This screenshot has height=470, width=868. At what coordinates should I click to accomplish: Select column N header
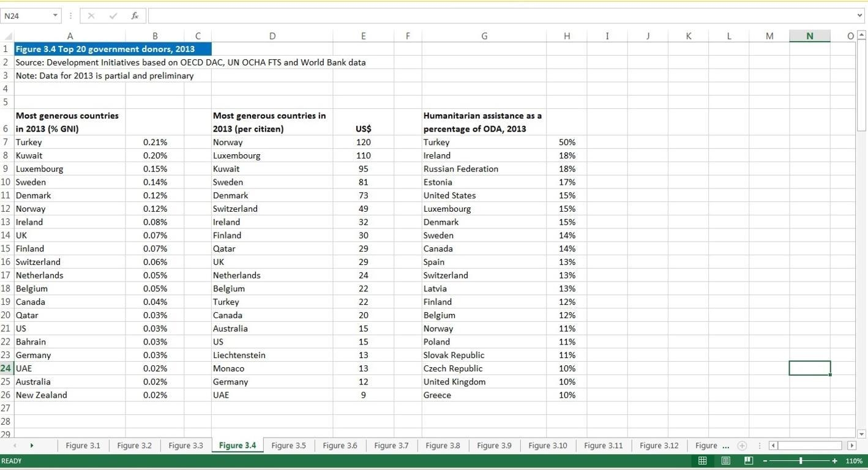(x=810, y=36)
